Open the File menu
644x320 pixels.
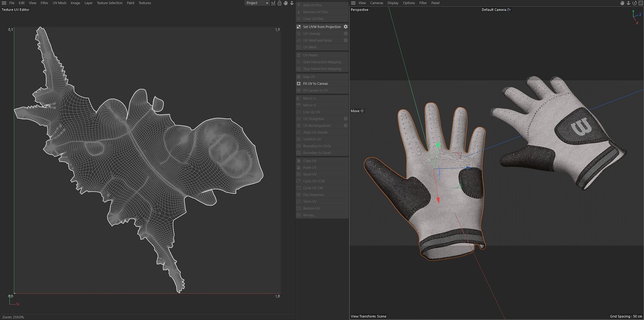(12, 3)
